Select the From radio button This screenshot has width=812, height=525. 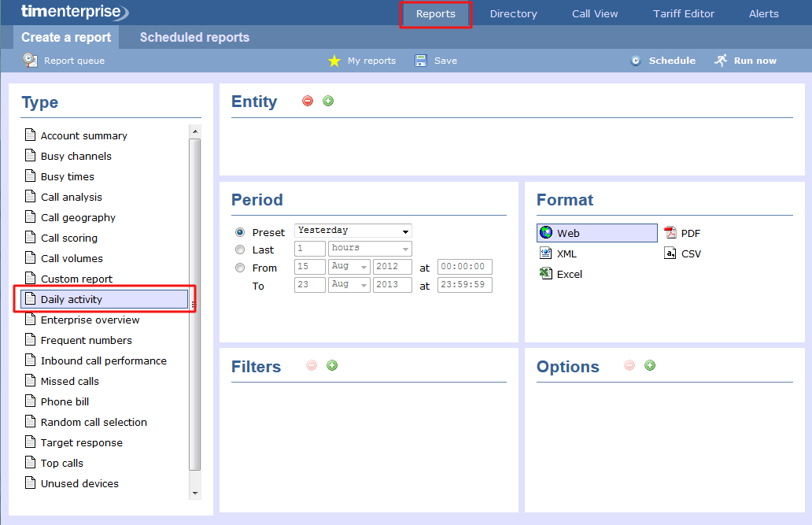pyautogui.click(x=240, y=268)
